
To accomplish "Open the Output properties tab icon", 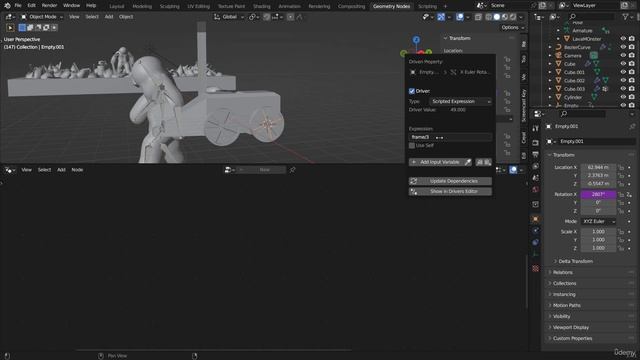I will coord(536,154).
